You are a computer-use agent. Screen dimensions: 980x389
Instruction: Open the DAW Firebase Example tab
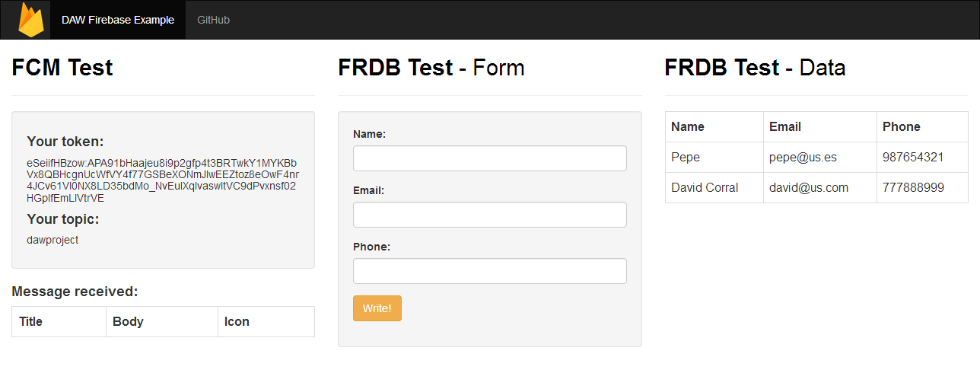click(118, 20)
